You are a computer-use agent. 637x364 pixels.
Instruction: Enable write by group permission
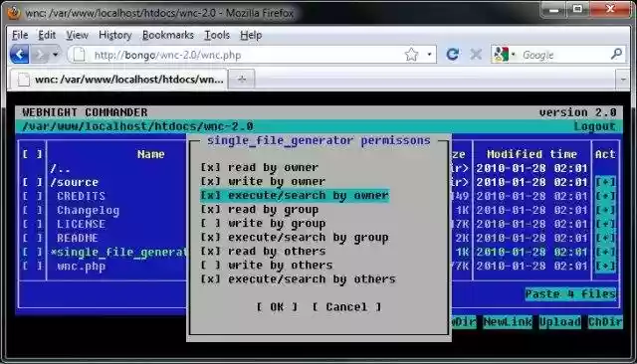263,223
